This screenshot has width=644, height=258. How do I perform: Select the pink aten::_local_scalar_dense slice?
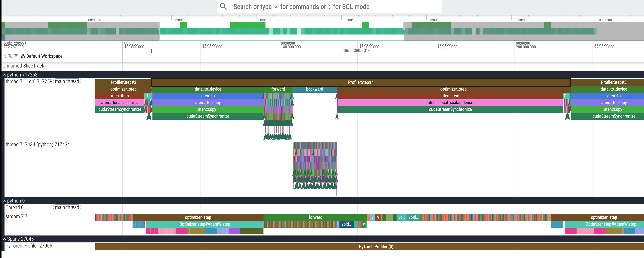click(450, 103)
